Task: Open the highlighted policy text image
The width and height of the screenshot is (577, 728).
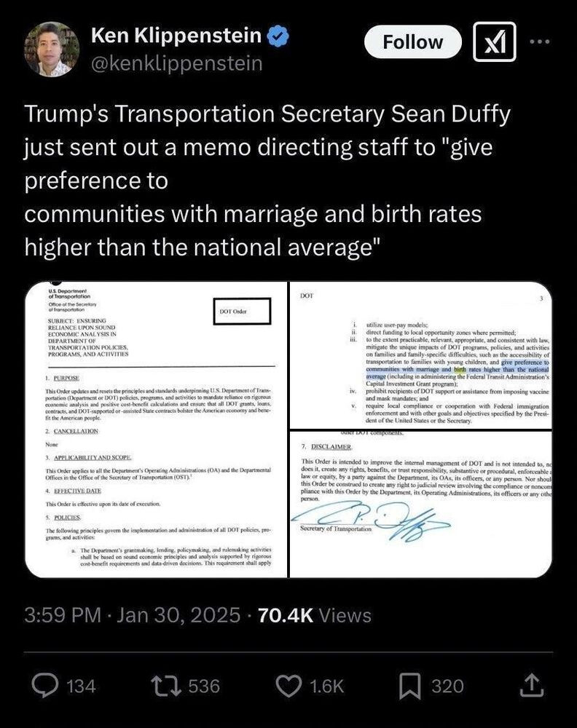Action: click(421, 355)
